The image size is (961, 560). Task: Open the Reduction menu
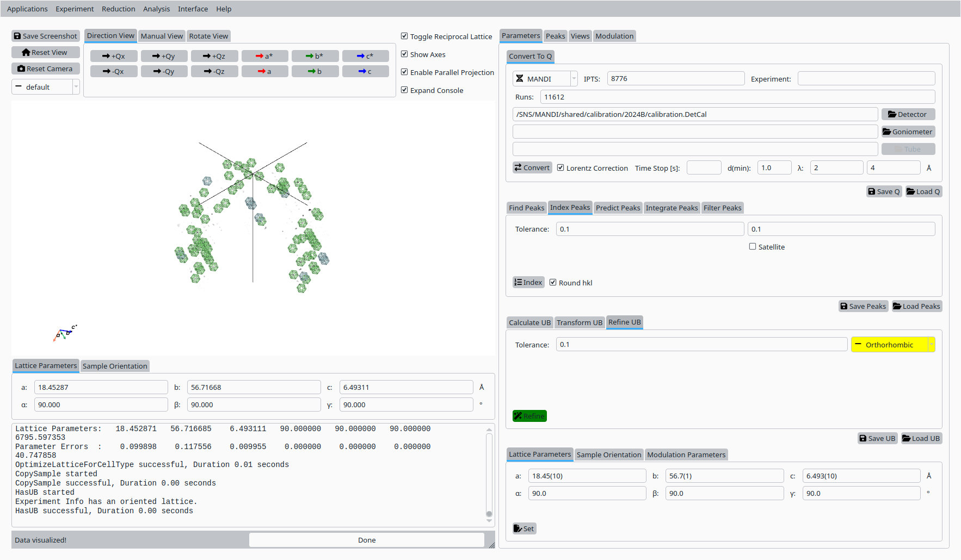pos(118,9)
